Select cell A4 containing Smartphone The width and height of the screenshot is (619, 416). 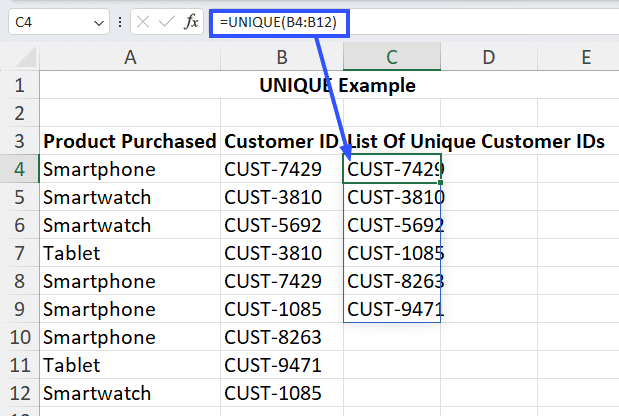130,169
